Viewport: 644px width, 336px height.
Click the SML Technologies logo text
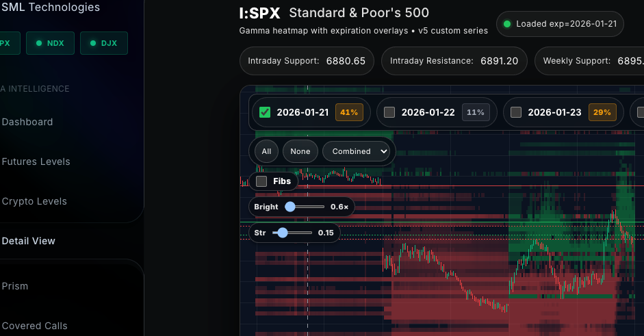click(x=51, y=7)
